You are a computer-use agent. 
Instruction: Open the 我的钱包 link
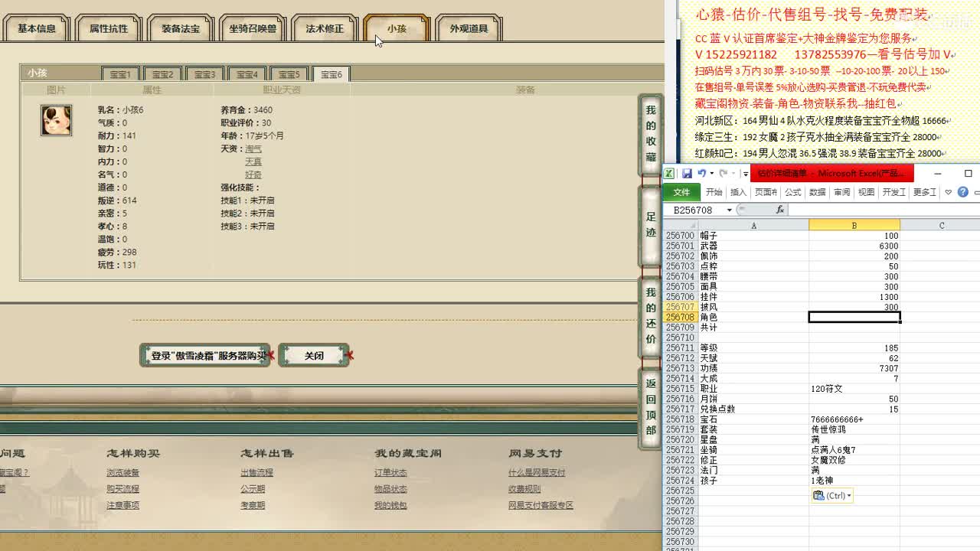pyautogui.click(x=390, y=505)
